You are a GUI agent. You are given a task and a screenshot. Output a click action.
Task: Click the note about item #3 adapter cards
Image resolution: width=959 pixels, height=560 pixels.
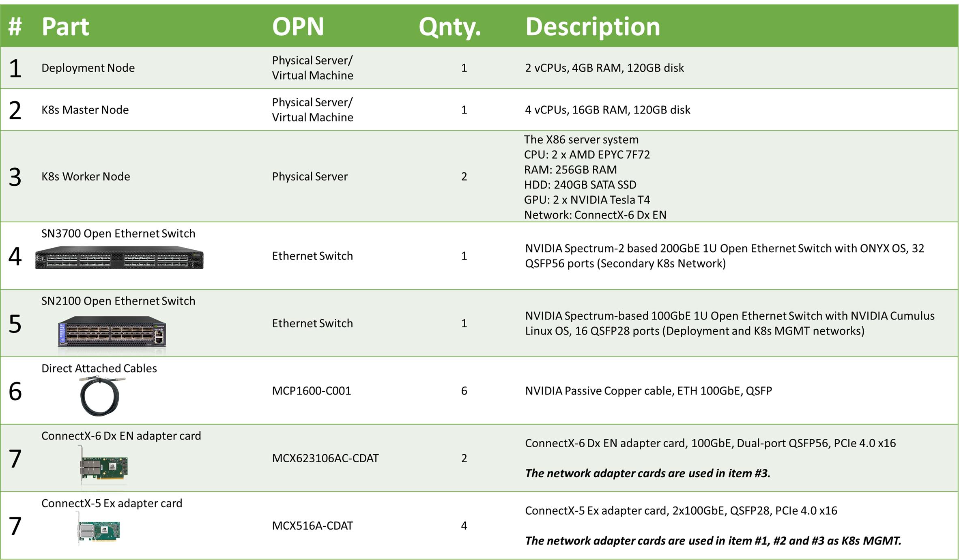click(x=647, y=473)
